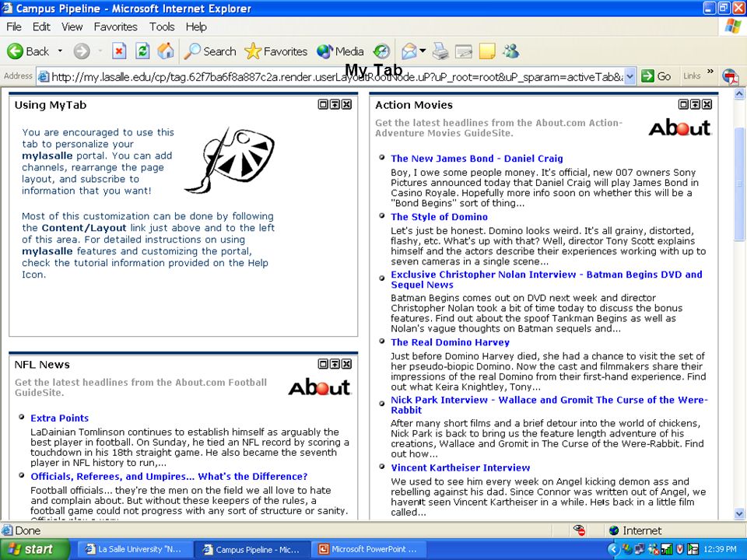Expand the Links toolbar chevron
The width and height of the screenshot is (747, 560).
click(x=710, y=72)
